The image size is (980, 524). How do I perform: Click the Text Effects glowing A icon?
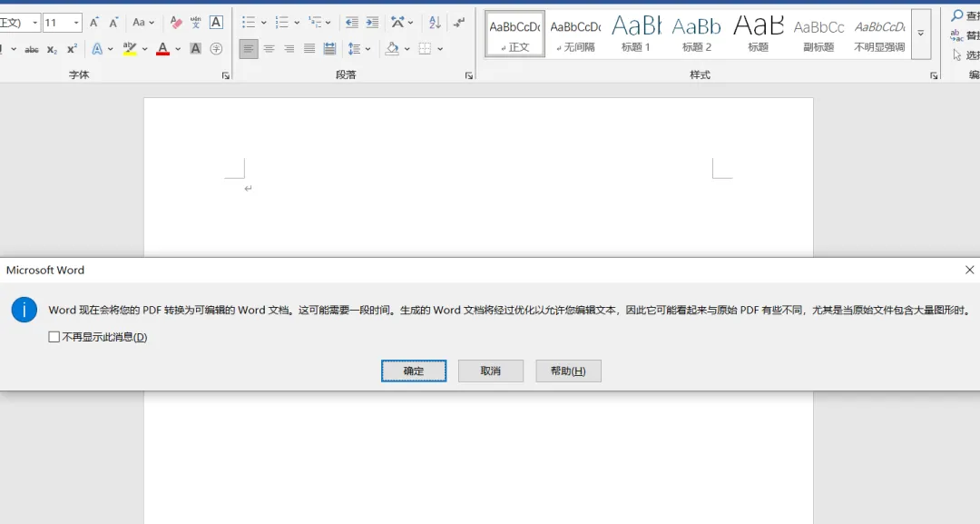[x=97, y=48]
